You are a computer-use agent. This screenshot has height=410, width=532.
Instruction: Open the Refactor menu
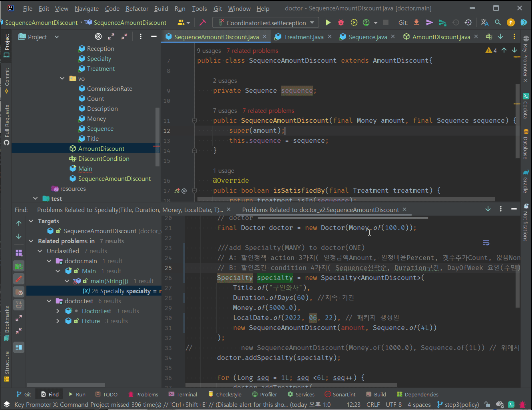click(x=137, y=8)
